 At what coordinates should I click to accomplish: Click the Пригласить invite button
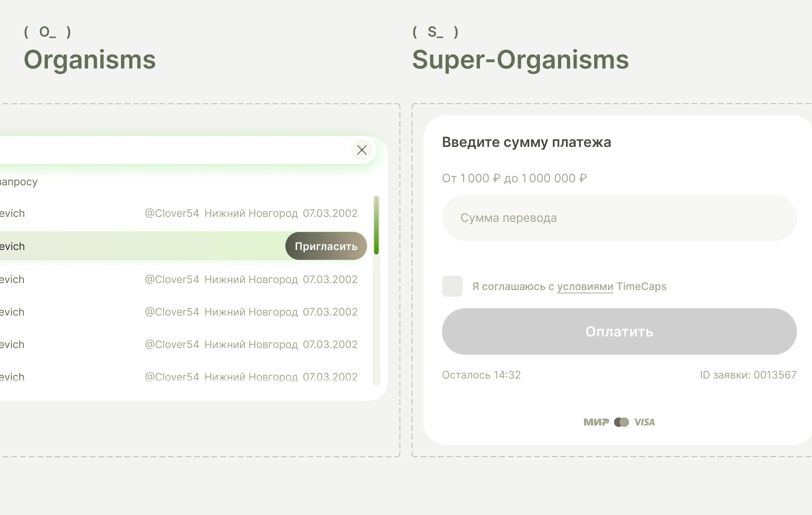(326, 246)
